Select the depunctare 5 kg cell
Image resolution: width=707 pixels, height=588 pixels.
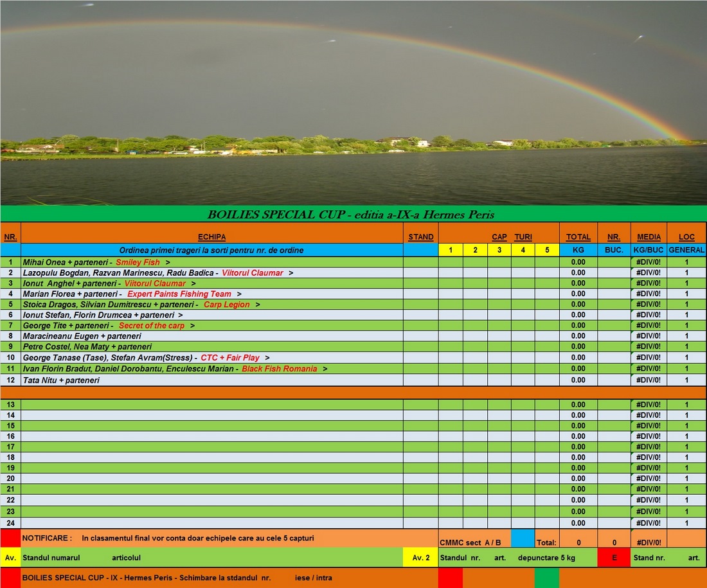tap(517, 558)
